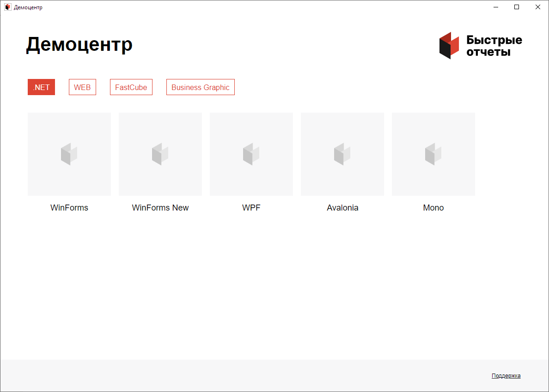Open the Поддержка support link
This screenshot has height=392, width=549.
506,376
